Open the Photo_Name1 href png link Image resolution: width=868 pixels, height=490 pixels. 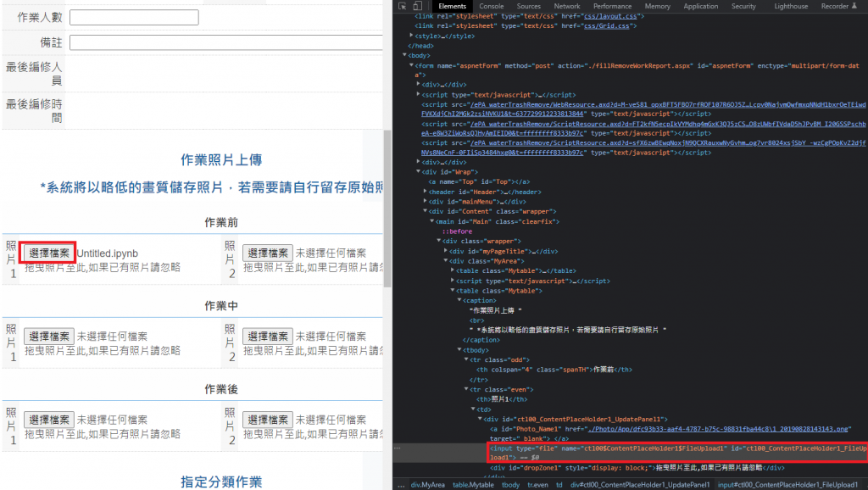coord(719,429)
